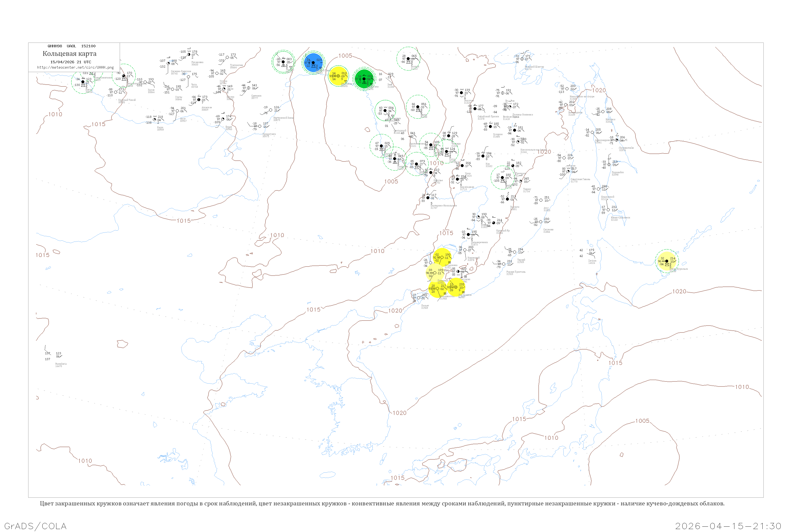Click the Дальнереченск station label
The image size is (798, 532).
point(479,243)
